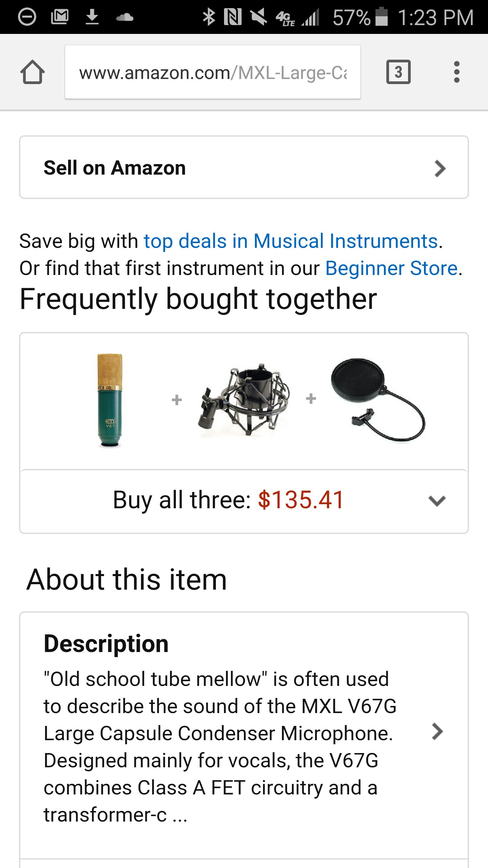Tap the muted sound status icon
Screen dimensions: 488x868
pyautogui.click(x=259, y=17)
